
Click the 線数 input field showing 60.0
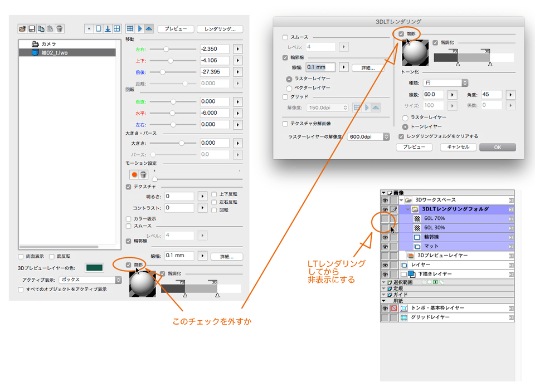click(433, 95)
